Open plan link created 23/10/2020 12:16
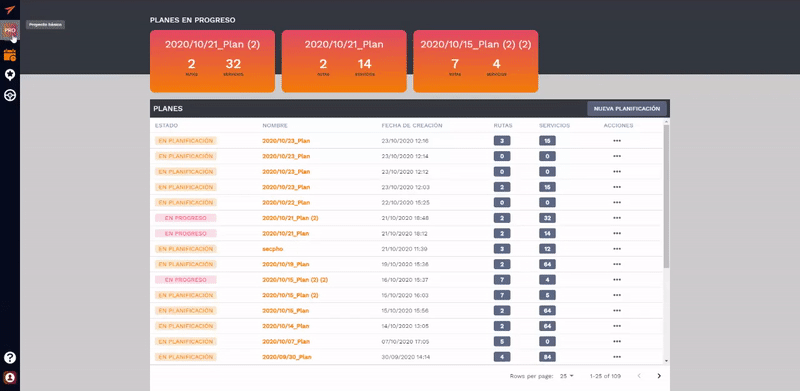 [x=286, y=141]
